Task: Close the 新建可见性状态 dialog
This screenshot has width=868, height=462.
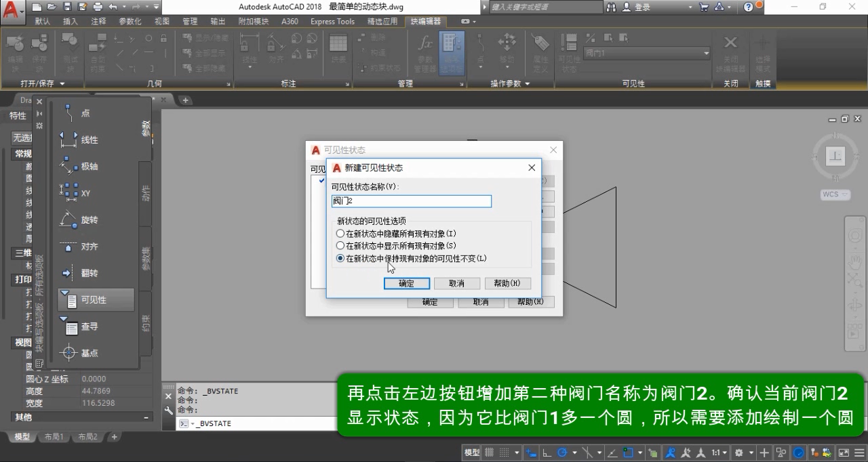Action: pyautogui.click(x=532, y=167)
